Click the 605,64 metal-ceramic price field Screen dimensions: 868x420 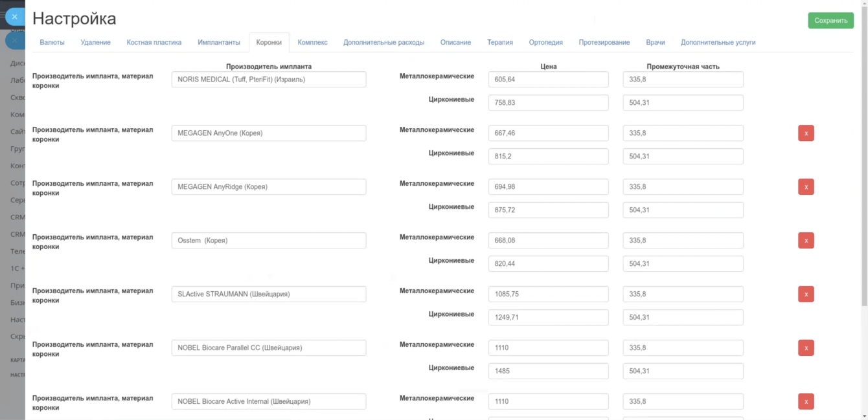point(548,80)
